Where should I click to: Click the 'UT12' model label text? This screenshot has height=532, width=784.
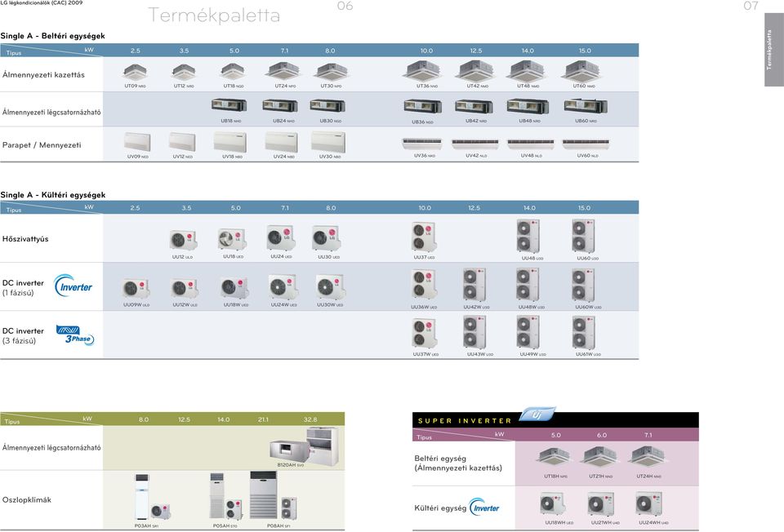[x=184, y=86]
